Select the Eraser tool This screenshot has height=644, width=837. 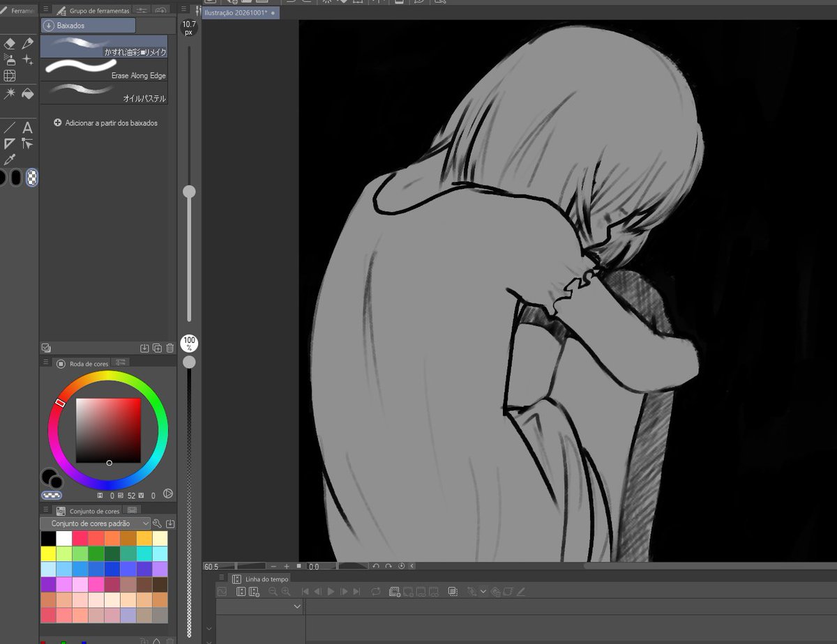(9, 43)
